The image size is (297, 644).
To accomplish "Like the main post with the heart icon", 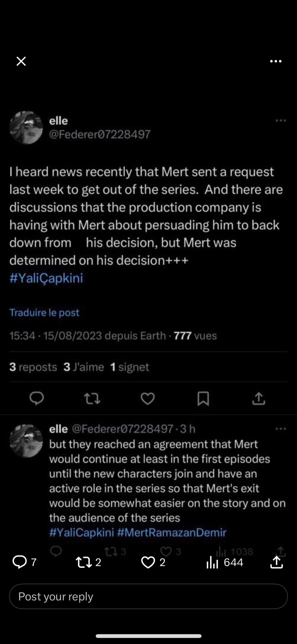I will [148, 399].
